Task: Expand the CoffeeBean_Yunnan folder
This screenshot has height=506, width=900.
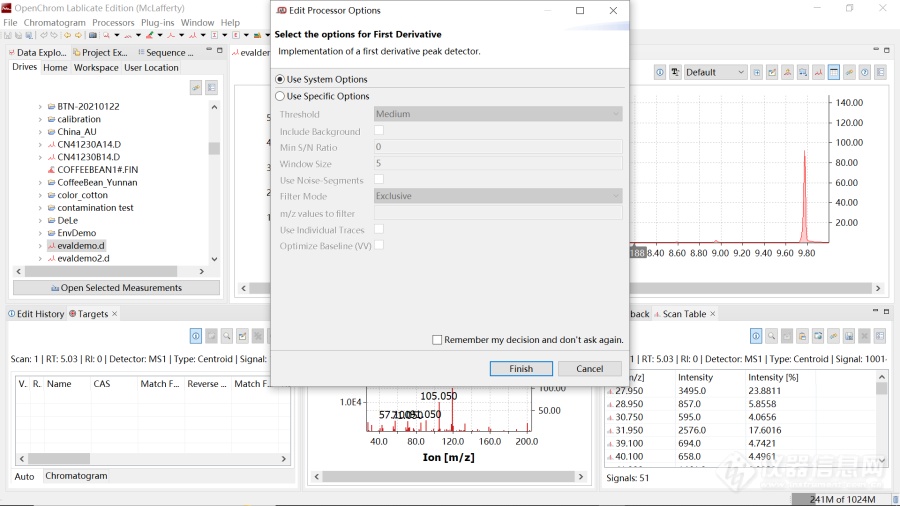Action: pyautogui.click(x=41, y=183)
